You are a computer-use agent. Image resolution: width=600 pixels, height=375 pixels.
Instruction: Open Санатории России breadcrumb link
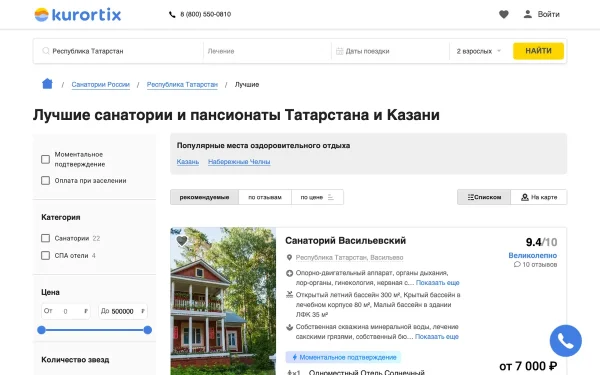[x=101, y=85]
